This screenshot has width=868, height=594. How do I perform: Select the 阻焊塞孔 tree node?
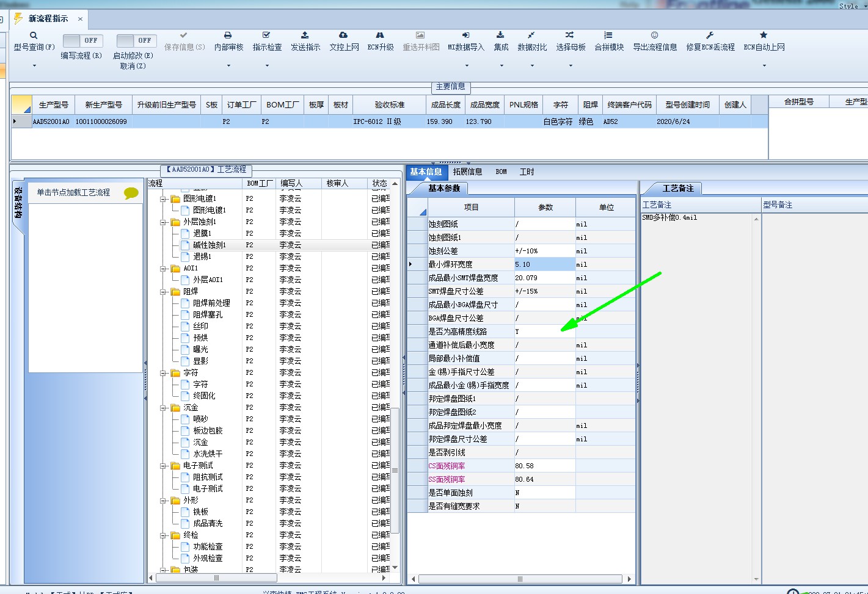click(208, 315)
